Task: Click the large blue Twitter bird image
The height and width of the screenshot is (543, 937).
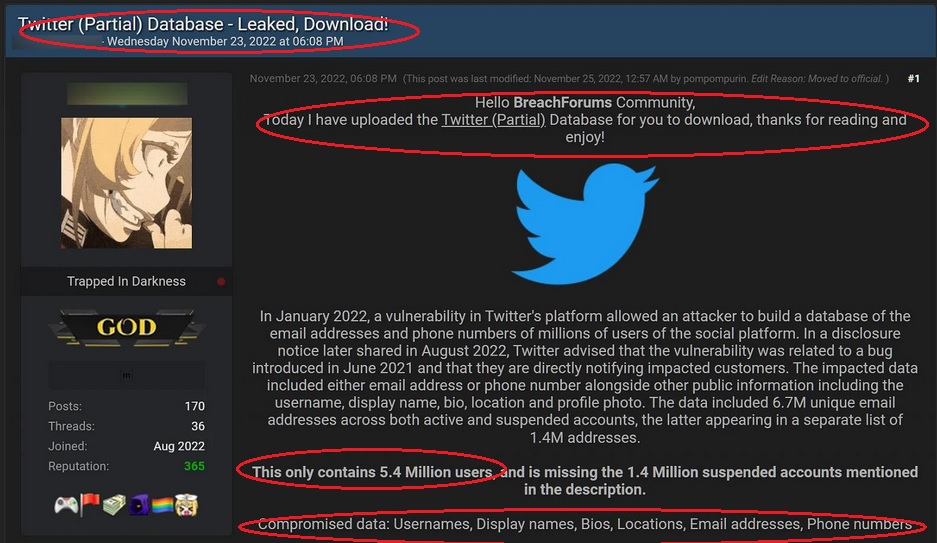Action: [584, 225]
